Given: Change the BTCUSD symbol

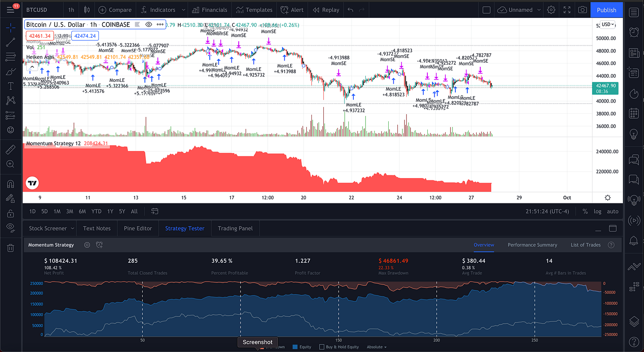Looking at the screenshot, I should [37, 10].
